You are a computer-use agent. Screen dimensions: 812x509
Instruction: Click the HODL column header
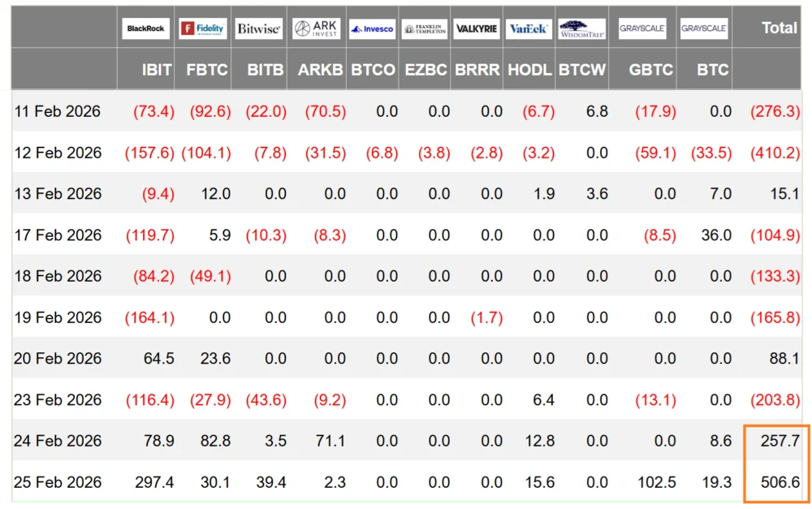coord(529,70)
